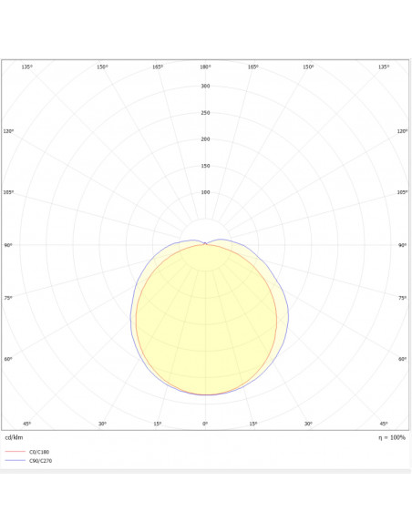
Task: Click the 120° label on right edge
Action: [403, 131]
